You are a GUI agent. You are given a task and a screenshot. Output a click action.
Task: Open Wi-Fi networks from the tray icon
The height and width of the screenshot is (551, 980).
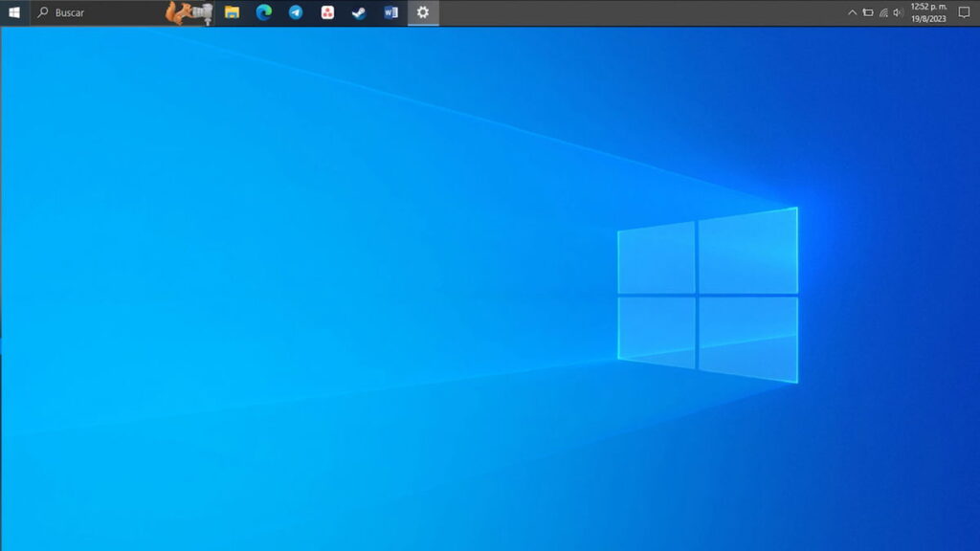[882, 12]
